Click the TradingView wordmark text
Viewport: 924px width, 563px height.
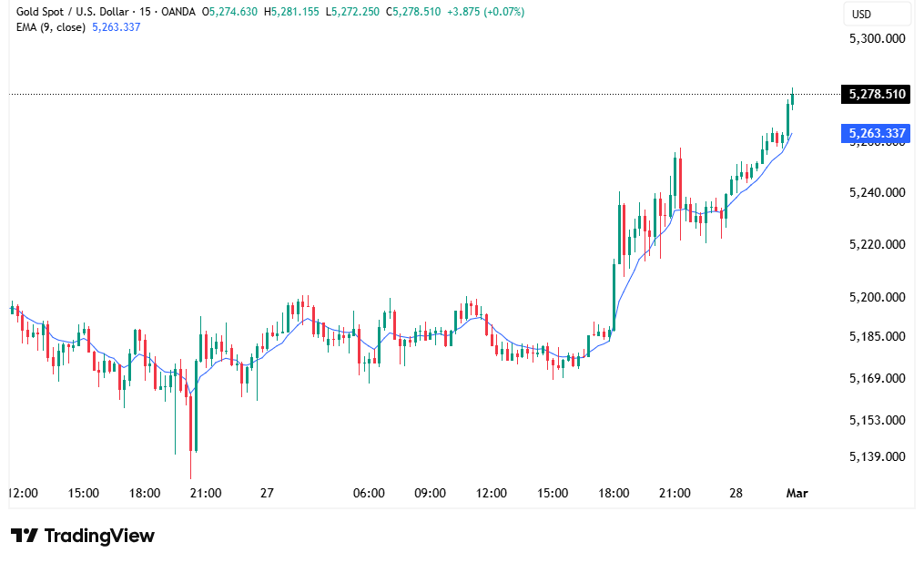99,536
